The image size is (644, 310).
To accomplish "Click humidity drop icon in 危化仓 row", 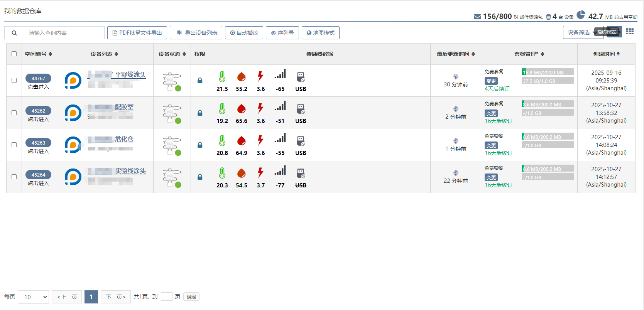I will [x=242, y=141].
